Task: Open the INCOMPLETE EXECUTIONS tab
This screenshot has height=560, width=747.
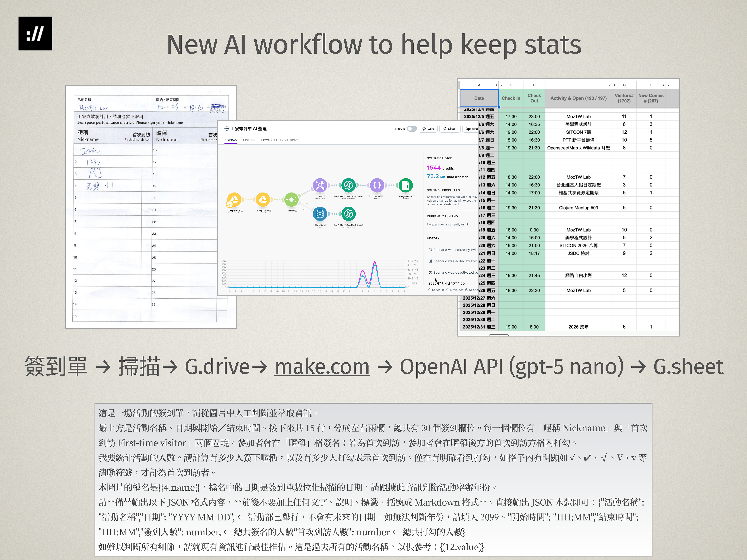Action: pos(279,140)
